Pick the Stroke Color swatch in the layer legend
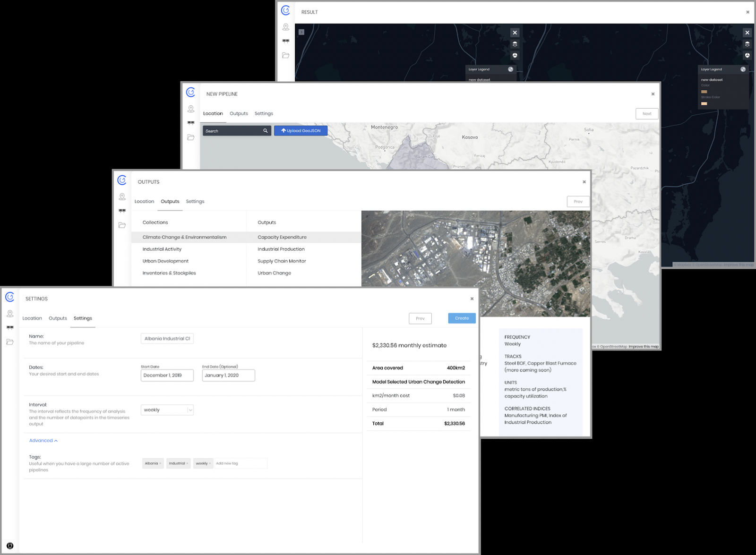This screenshot has height=555, width=756. click(x=704, y=103)
